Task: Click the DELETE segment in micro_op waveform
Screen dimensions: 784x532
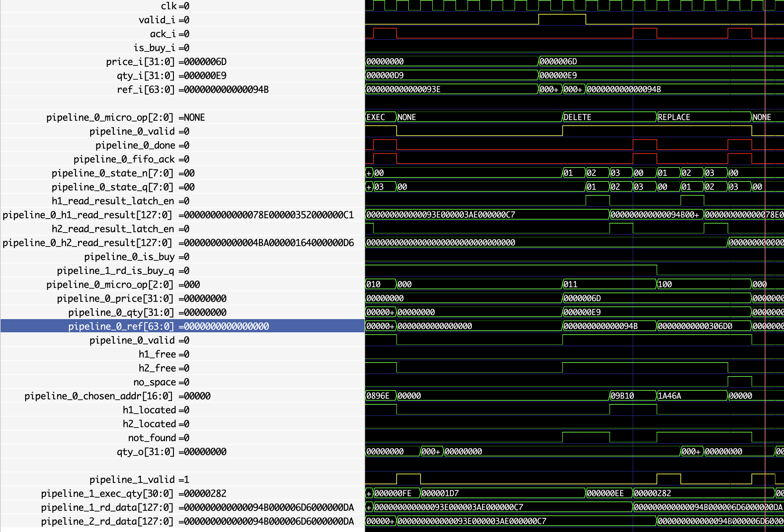Action: 609,117
